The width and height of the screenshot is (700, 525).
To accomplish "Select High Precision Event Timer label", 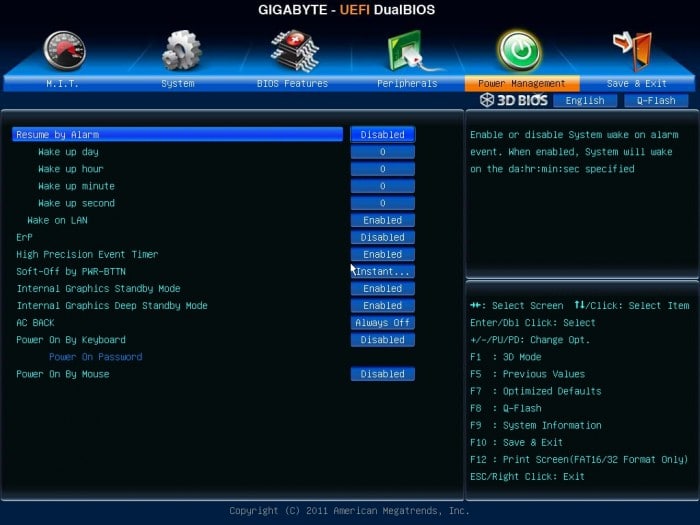I will (x=87, y=254).
